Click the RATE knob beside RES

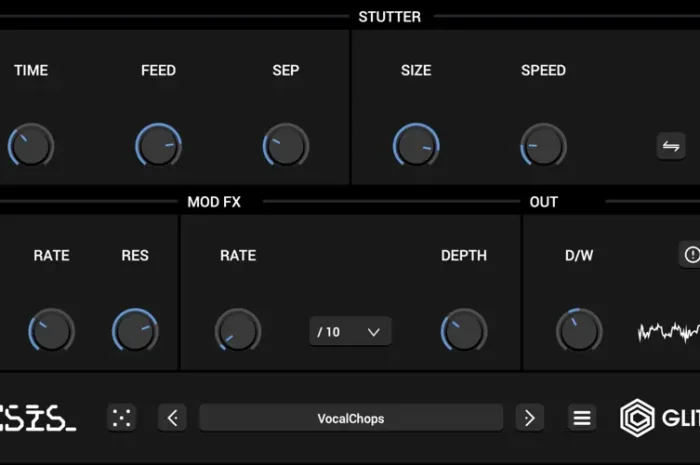click(x=51, y=331)
